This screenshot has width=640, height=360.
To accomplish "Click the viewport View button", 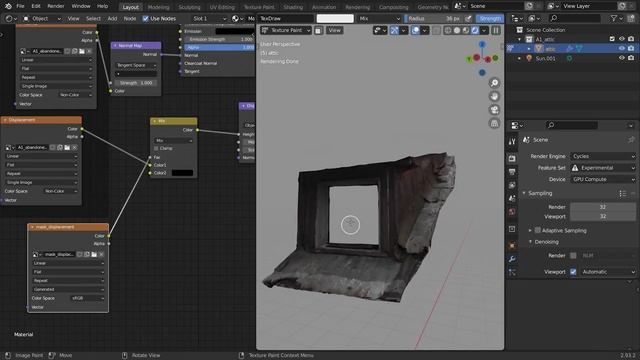I will coord(334,30).
